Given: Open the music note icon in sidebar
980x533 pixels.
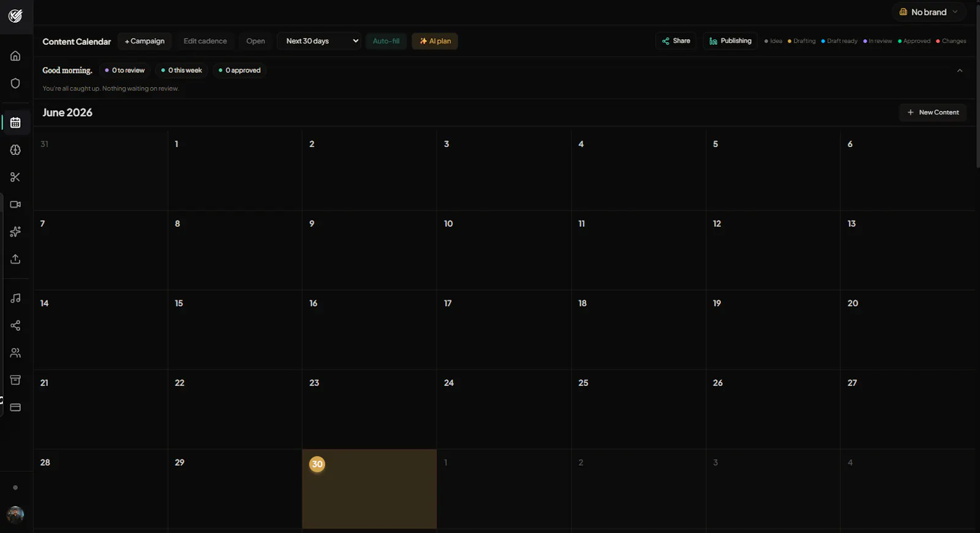Looking at the screenshot, I should (15, 298).
